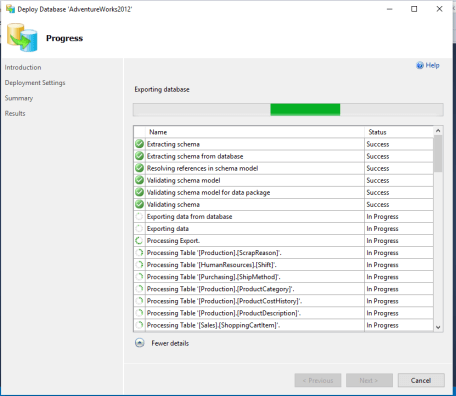Screen dimensions: 456x396
Task: Click success icon for Validating schema model for data package
Action: 139,192
